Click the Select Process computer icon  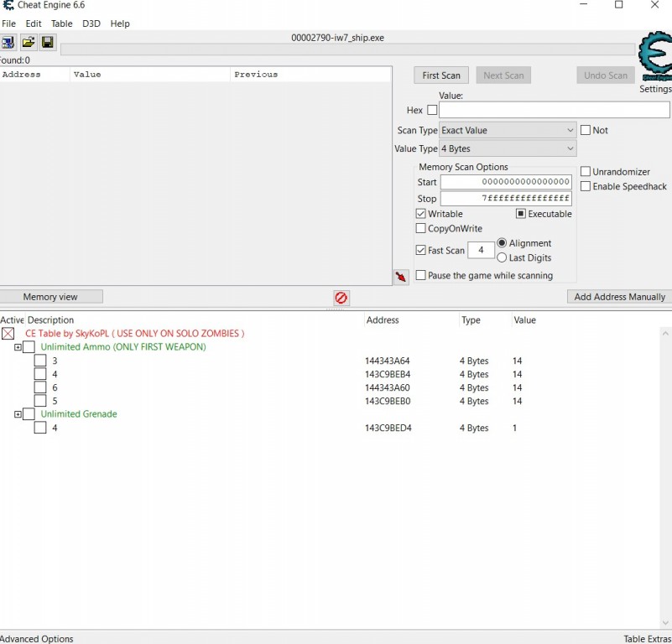click(8, 42)
